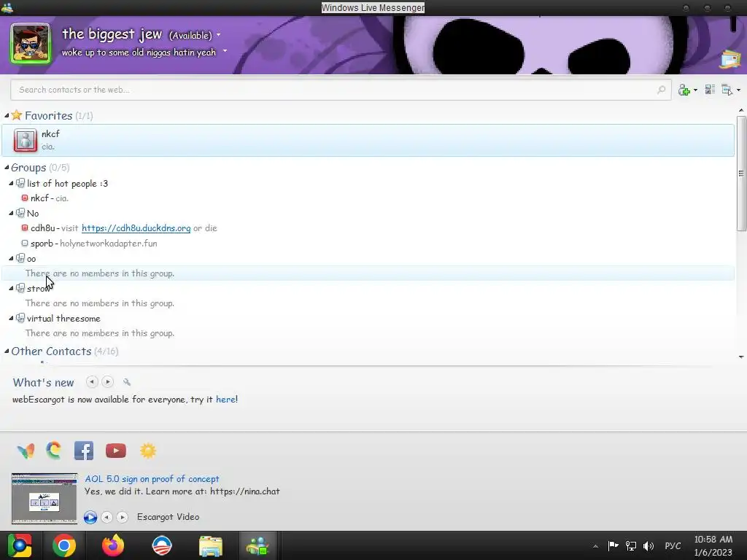Go to previous Escargot video item
Screen dimensions: 747x560
click(x=107, y=517)
